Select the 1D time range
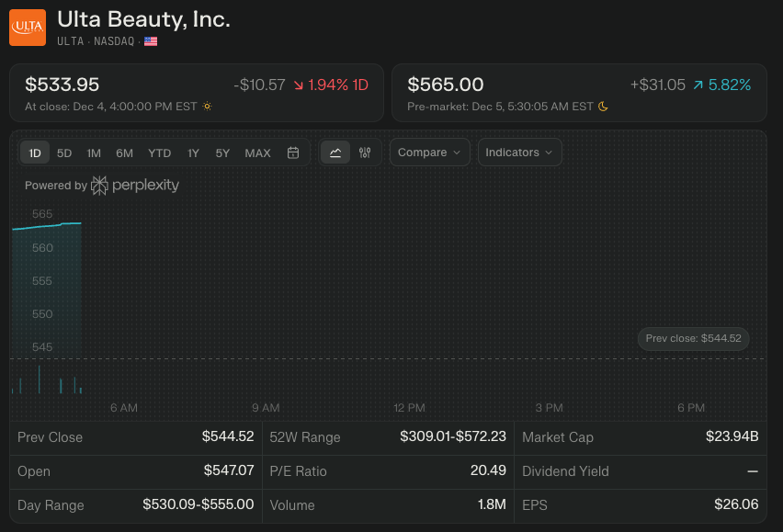 tap(35, 153)
